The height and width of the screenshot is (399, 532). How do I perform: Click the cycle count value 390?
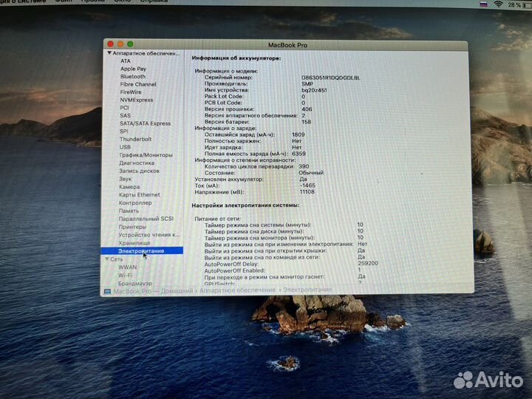(x=304, y=166)
